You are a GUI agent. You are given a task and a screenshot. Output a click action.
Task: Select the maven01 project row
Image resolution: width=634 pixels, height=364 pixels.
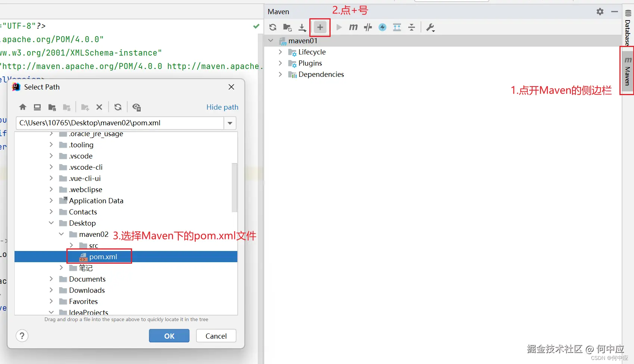(x=443, y=41)
